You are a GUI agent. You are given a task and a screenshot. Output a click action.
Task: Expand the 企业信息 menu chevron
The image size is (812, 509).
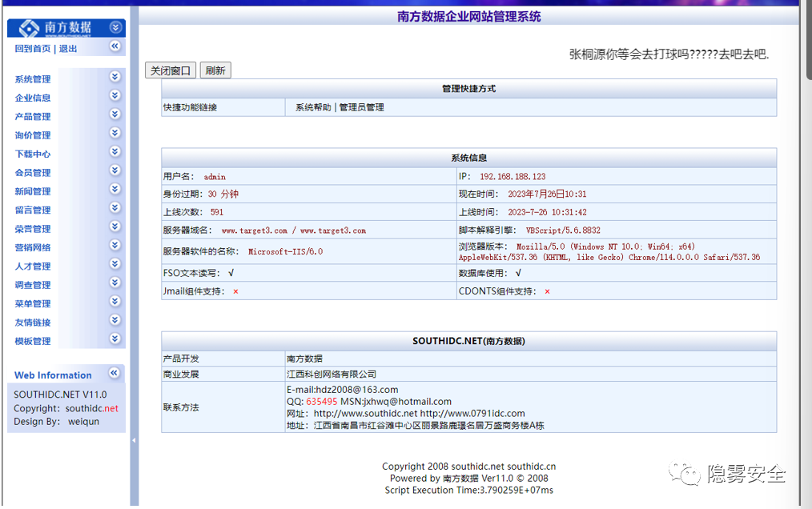[x=115, y=95]
